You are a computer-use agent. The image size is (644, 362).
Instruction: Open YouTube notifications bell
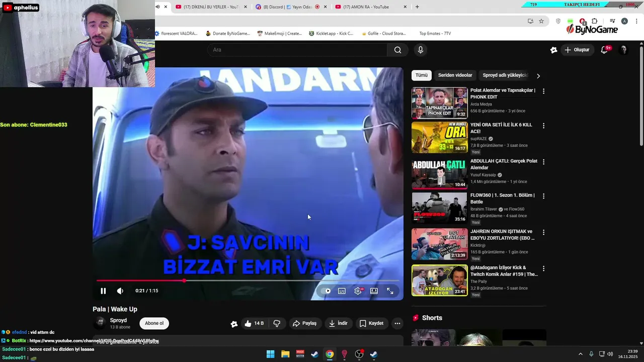coord(605,50)
